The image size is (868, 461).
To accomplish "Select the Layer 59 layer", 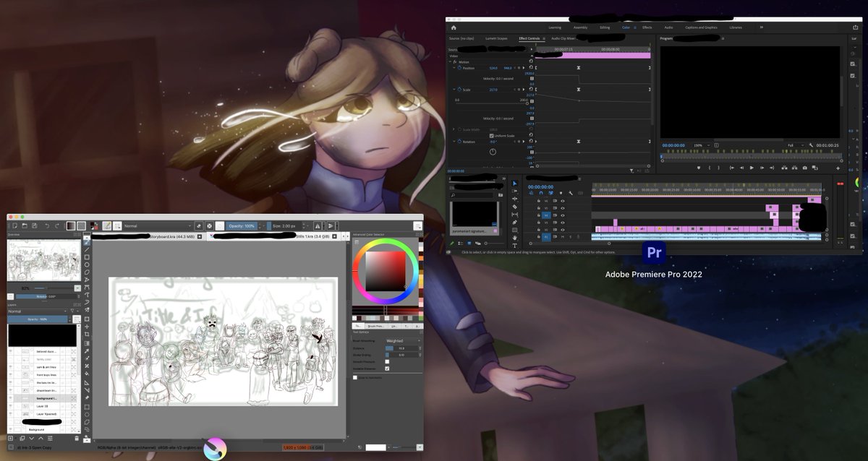I will 43,406.
